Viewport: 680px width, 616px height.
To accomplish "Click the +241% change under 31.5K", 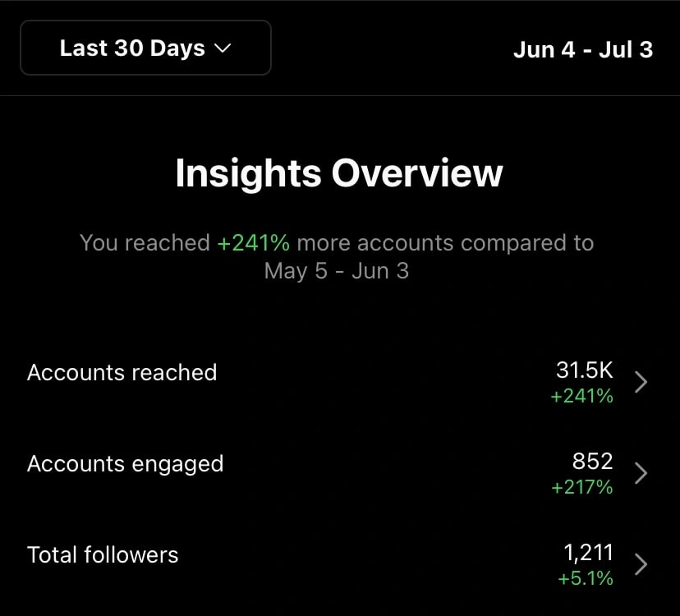I will pos(582,396).
